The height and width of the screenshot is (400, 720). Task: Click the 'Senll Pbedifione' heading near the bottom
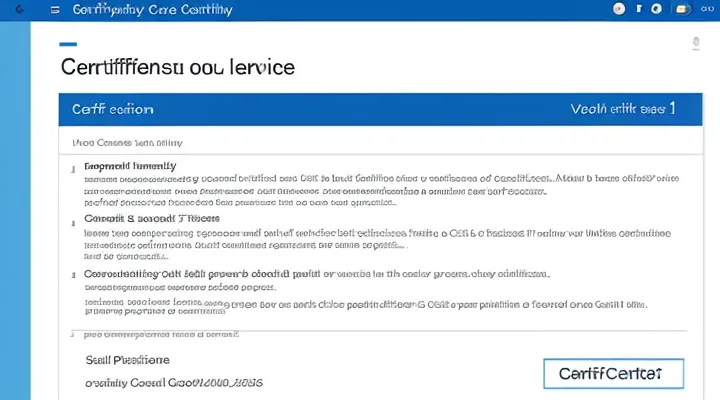pyautogui.click(x=127, y=358)
